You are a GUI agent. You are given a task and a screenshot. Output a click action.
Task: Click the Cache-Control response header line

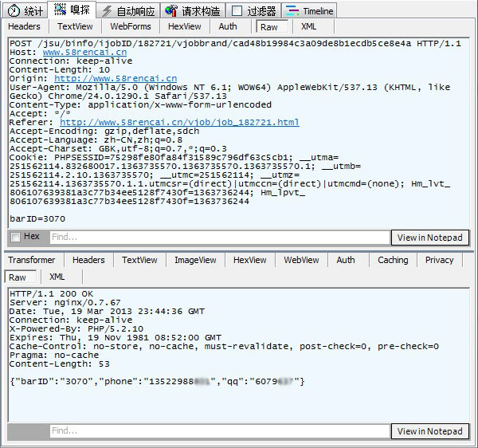[x=224, y=347]
